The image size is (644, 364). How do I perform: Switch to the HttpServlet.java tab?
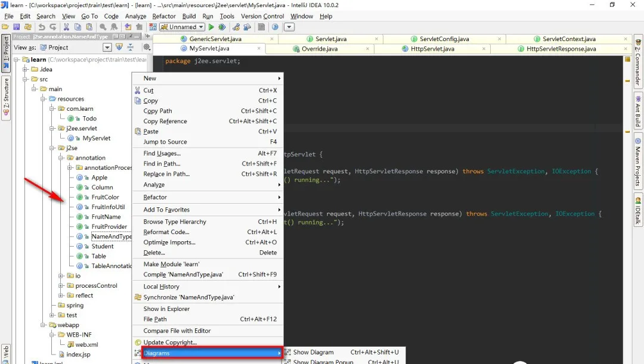(x=432, y=49)
